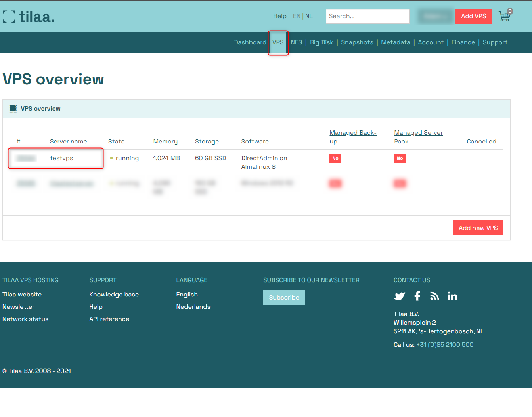Open the NFS navigation item
The width and height of the screenshot is (532, 417).
pyautogui.click(x=296, y=42)
